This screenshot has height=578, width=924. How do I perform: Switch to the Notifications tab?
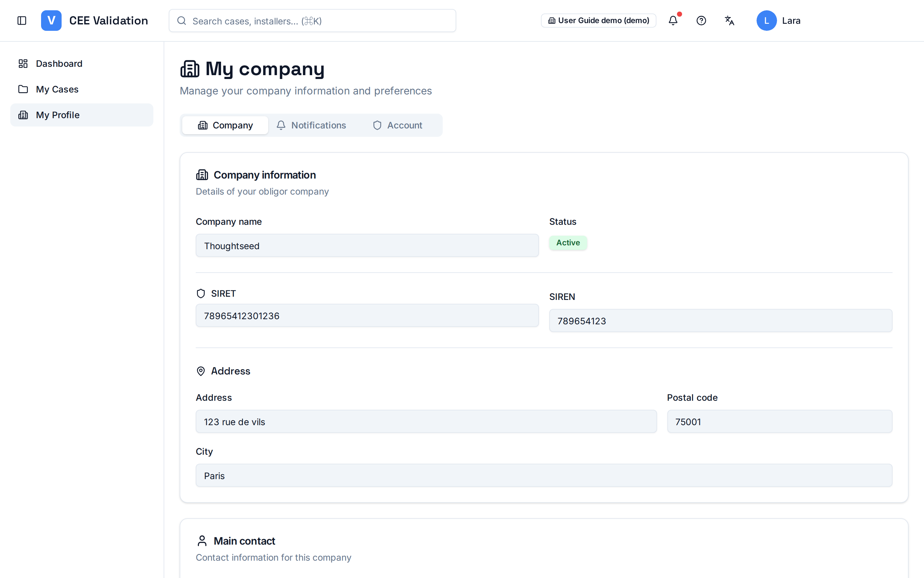311,125
